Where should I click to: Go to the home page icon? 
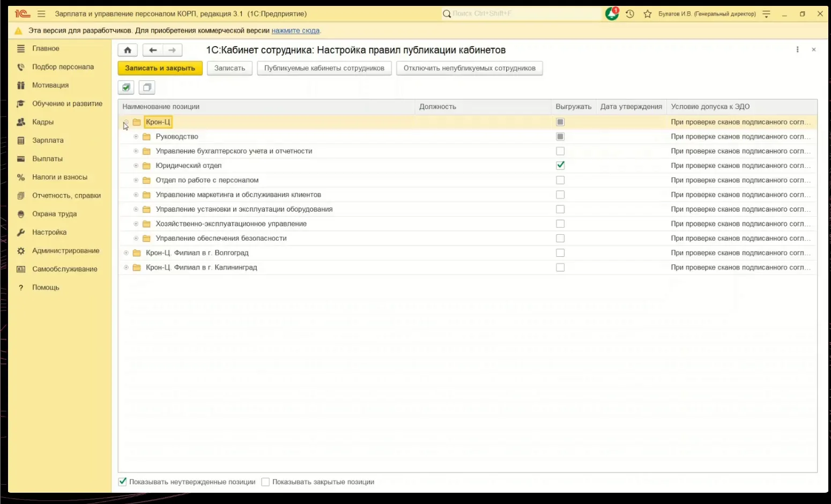tap(128, 50)
